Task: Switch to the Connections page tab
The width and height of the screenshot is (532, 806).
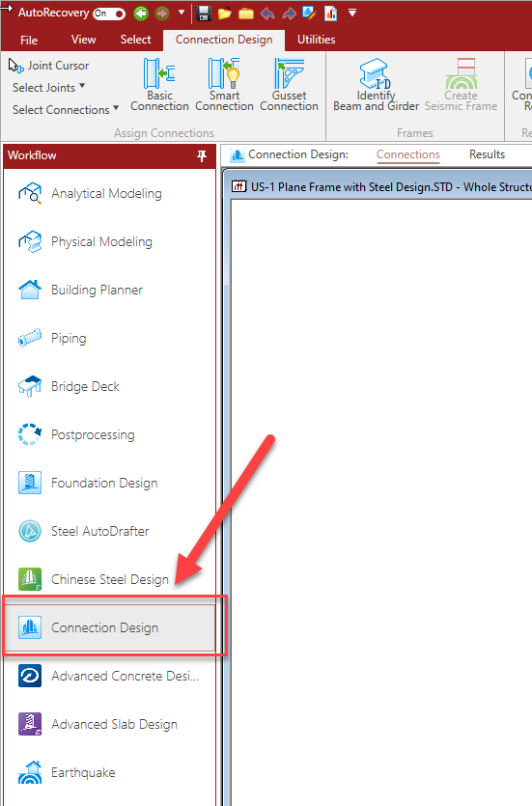Action: 408,154
